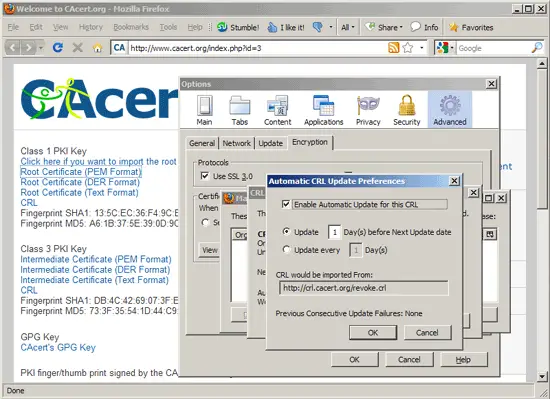This screenshot has height=399, width=550.
Task: Switch to the Network tab
Action: tap(237, 143)
